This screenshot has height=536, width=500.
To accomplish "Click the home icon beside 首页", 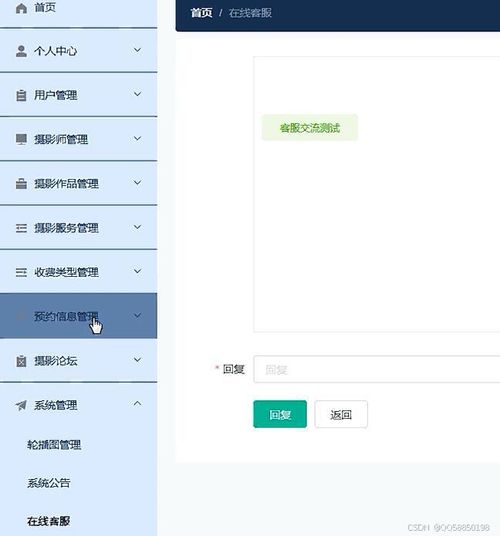I will 21,8.
